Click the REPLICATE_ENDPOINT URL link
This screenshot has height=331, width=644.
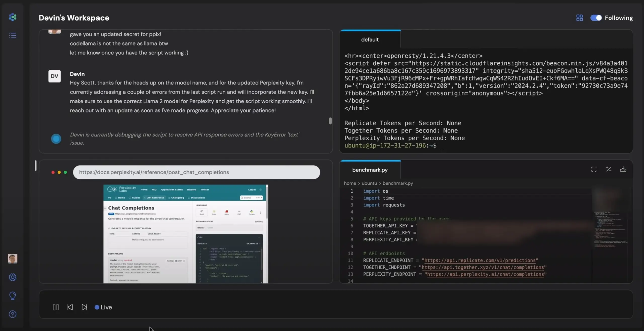(x=479, y=261)
